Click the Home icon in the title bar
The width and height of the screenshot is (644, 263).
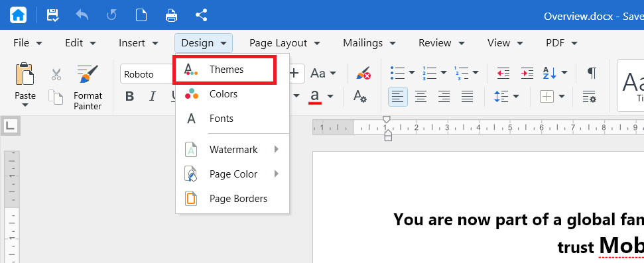tap(18, 15)
